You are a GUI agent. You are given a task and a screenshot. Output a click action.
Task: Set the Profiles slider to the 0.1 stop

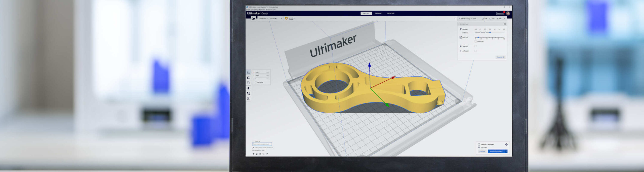coord(480,32)
